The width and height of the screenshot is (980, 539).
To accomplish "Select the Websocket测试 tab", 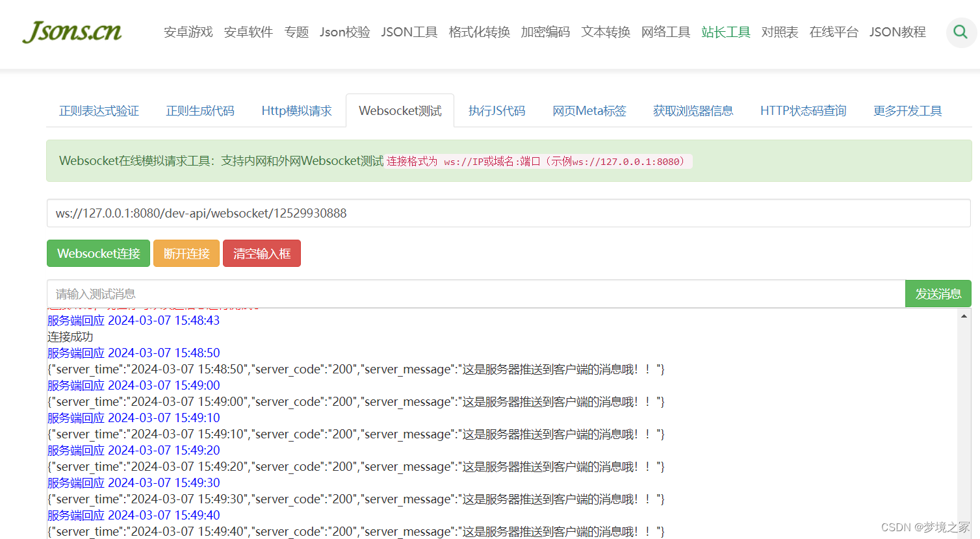I will click(x=400, y=111).
